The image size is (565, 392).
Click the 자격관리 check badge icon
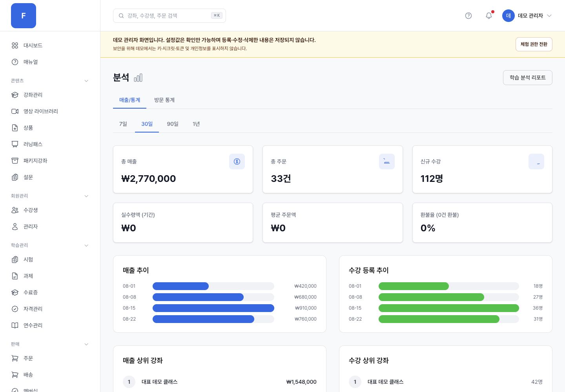[15, 309]
